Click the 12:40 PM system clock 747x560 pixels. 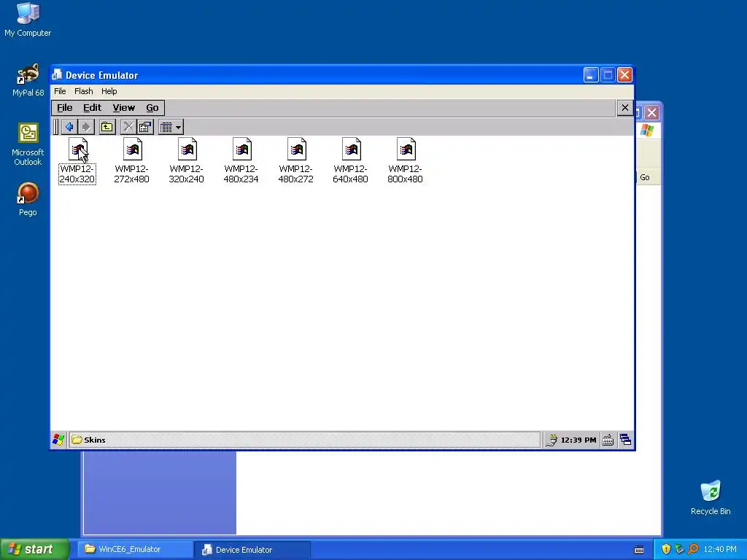click(x=720, y=549)
